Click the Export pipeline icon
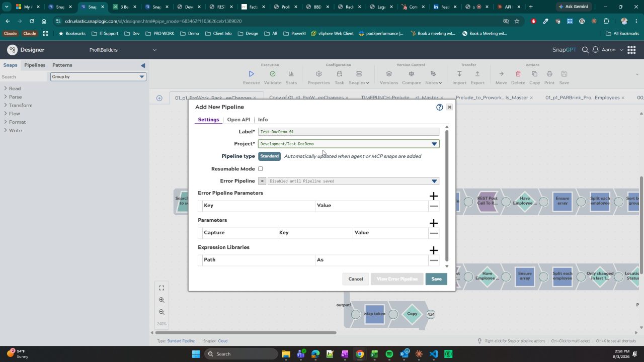This screenshot has width=644, height=362. click(477, 74)
